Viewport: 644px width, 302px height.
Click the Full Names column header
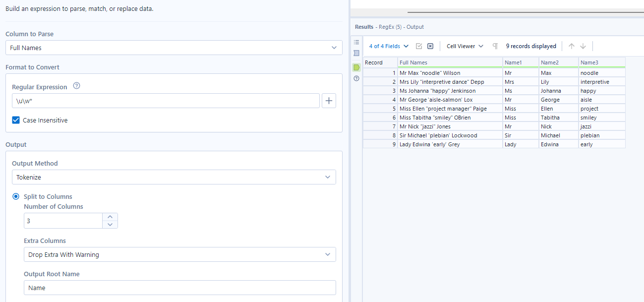click(450, 62)
